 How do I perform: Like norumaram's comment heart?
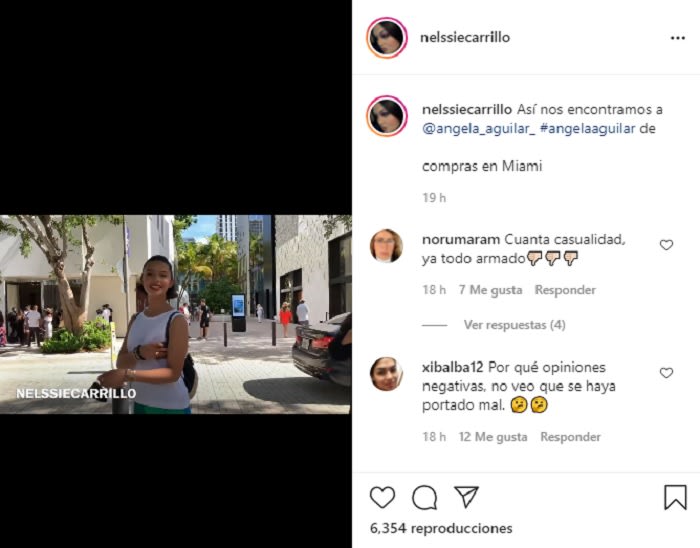pyautogui.click(x=666, y=245)
